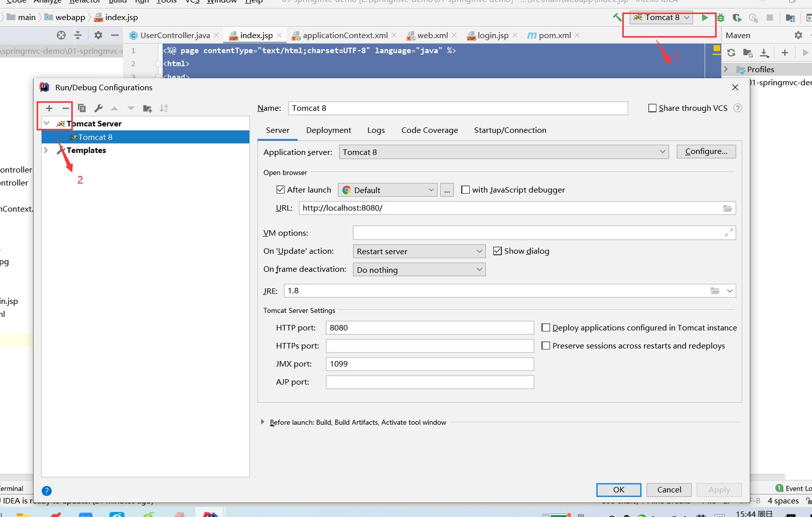Open applicationContext.xml editor tab
This screenshot has height=517, width=812.
[x=345, y=35]
